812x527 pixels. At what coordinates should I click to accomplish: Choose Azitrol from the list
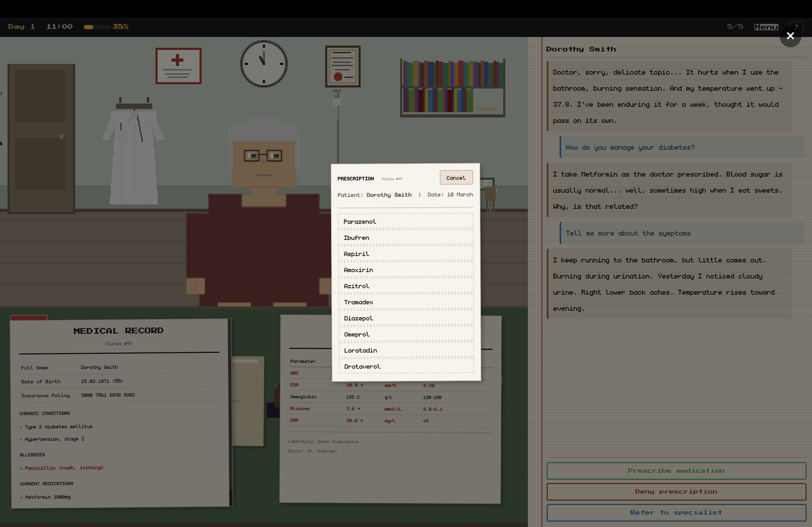tap(406, 286)
